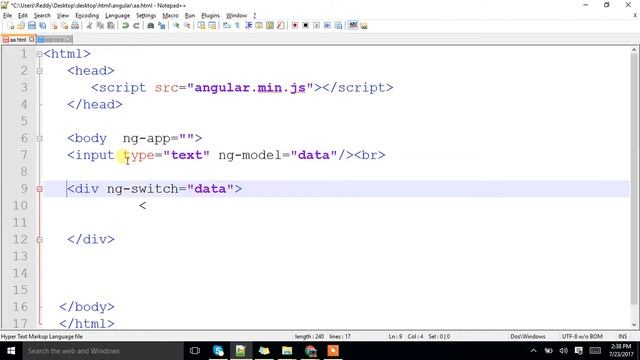
Task: Click the vertical scrollbar thumb
Action: 634,179
